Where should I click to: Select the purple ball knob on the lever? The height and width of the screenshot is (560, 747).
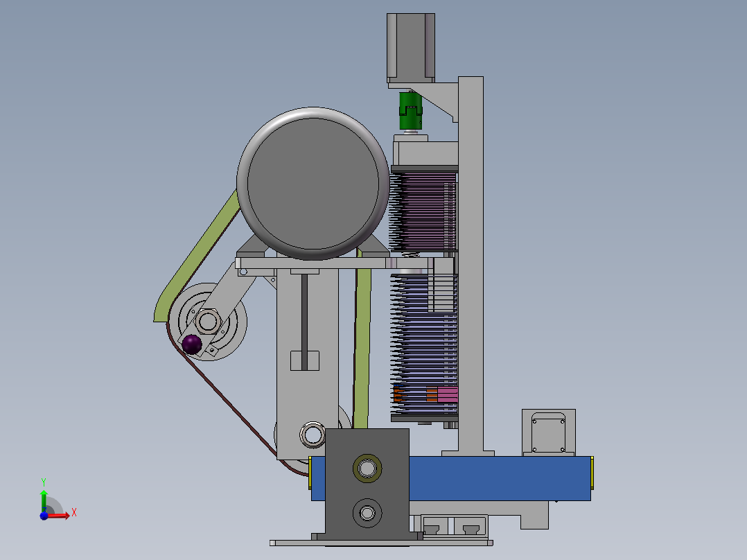click(x=192, y=344)
